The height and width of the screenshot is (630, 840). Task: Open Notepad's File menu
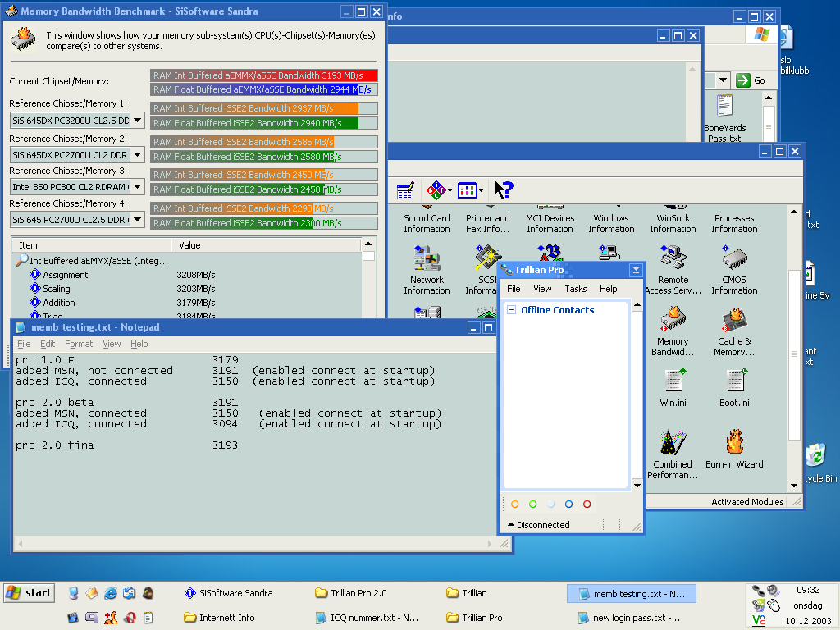tap(24, 344)
